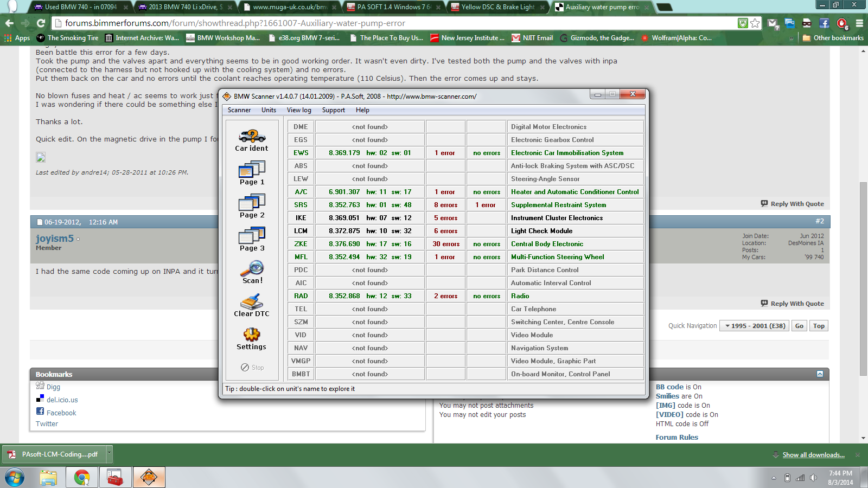The height and width of the screenshot is (488, 868).
Task: Expand the hidden bookmarks chevron
Action: [791, 38]
